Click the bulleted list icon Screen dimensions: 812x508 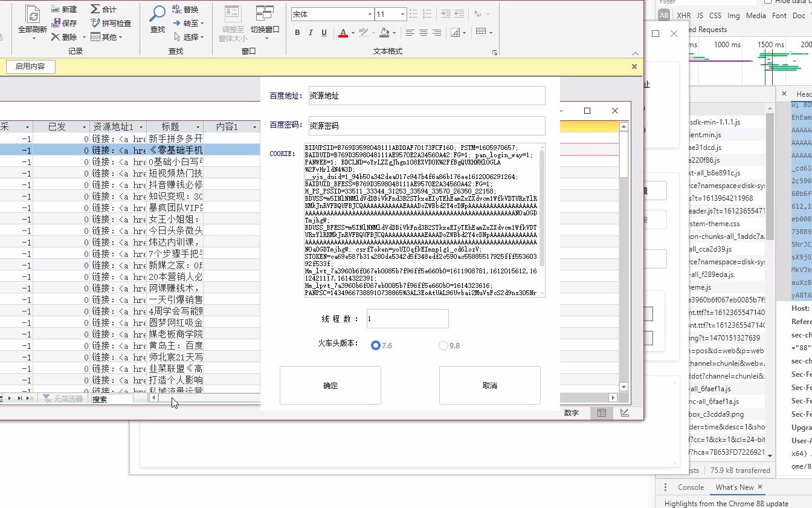[x=413, y=14]
